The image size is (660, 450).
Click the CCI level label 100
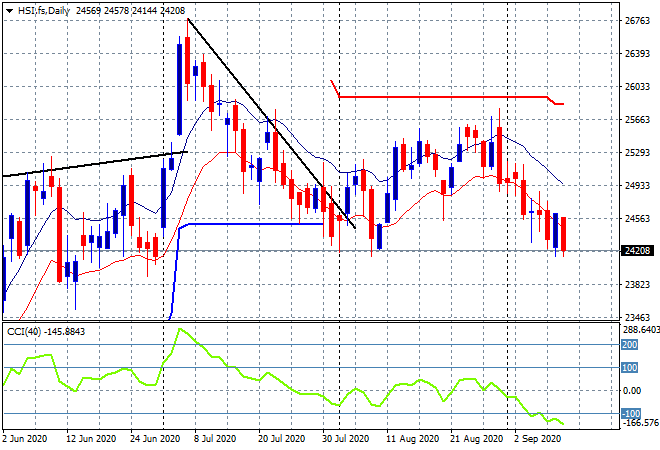(x=630, y=368)
